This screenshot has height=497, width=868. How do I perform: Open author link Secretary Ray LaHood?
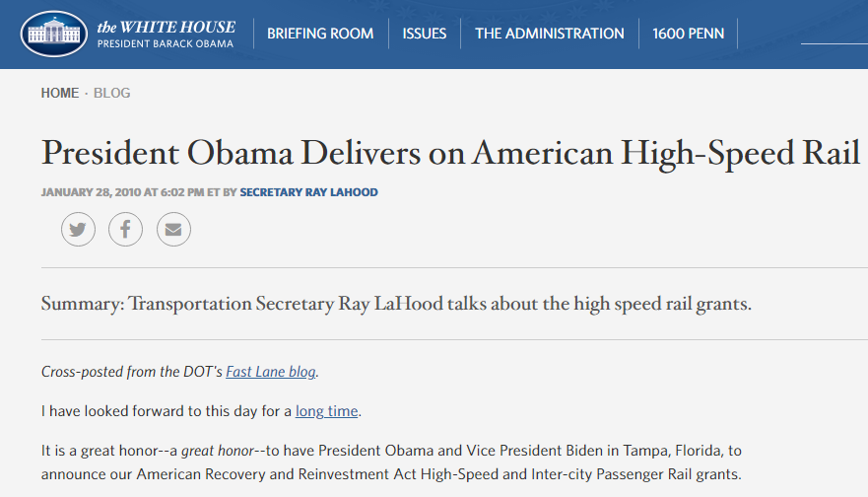(308, 192)
